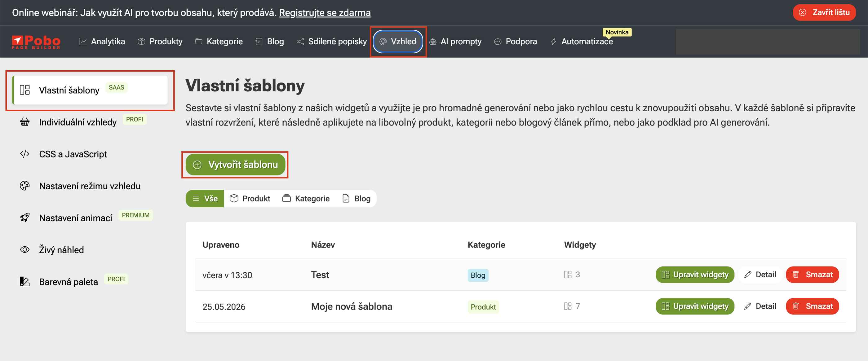Click the Analytika chart icon
The width and height of the screenshot is (868, 361).
(x=83, y=42)
